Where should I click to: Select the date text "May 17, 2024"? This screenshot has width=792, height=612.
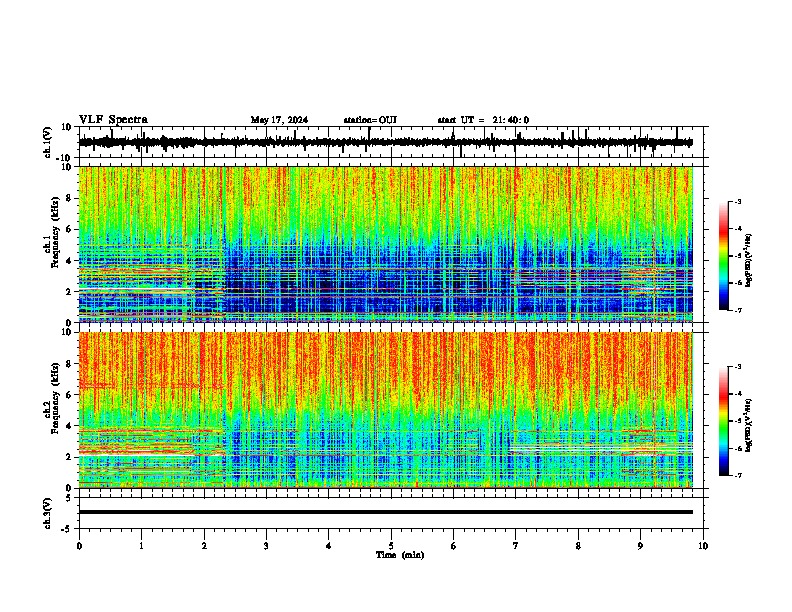click(279, 120)
